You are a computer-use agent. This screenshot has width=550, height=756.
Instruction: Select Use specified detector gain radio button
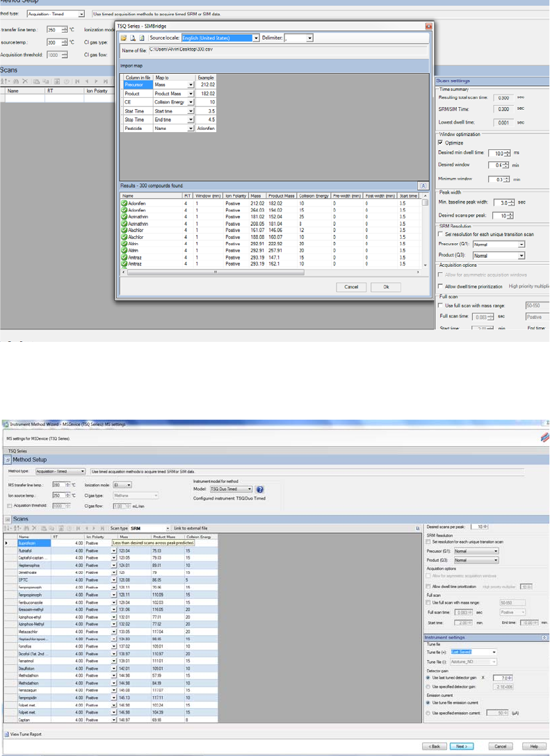(x=429, y=686)
